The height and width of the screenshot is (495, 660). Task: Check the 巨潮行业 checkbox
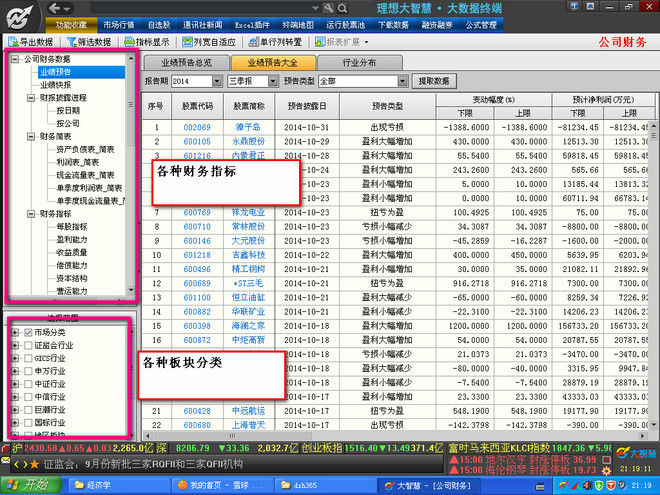point(28,410)
